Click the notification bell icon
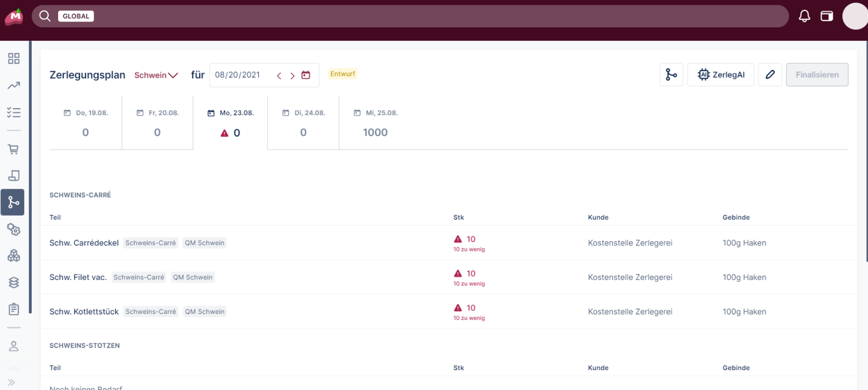The image size is (868, 390). [804, 16]
